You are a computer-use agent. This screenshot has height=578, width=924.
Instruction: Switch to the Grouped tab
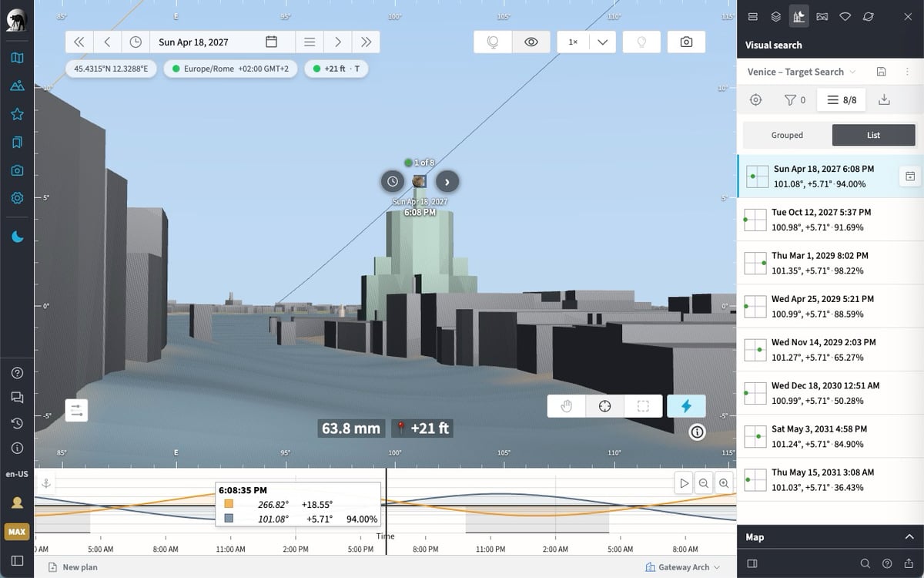click(x=787, y=135)
